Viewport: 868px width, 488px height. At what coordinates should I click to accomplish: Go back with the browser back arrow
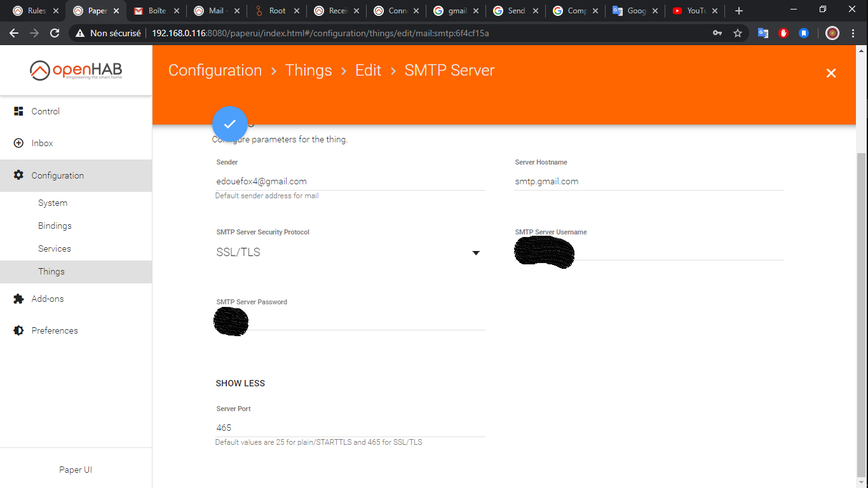pyautogui.click(x=14, y=33)
